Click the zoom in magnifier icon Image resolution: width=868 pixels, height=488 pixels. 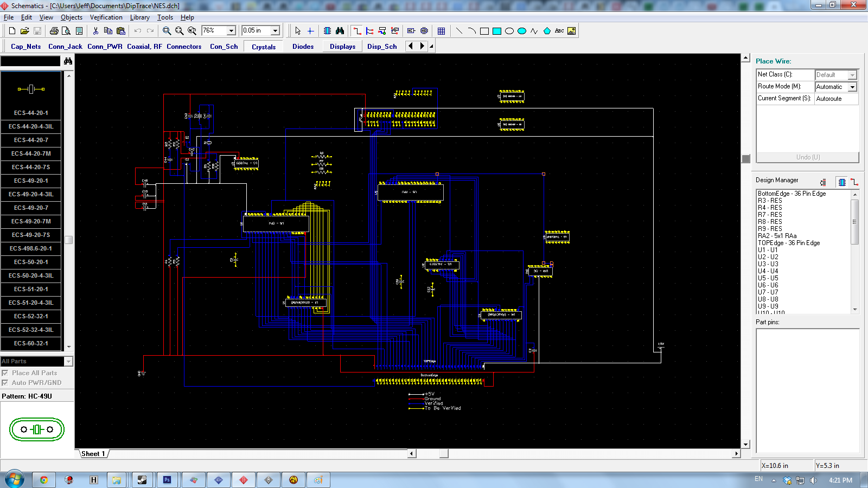click(167, 31)
